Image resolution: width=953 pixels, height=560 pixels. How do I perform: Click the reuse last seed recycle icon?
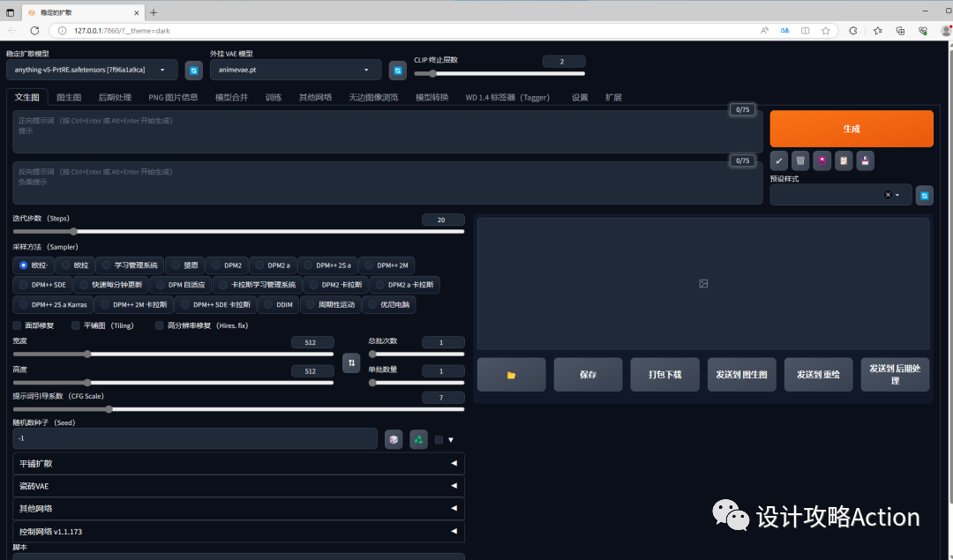coord(418,438)
